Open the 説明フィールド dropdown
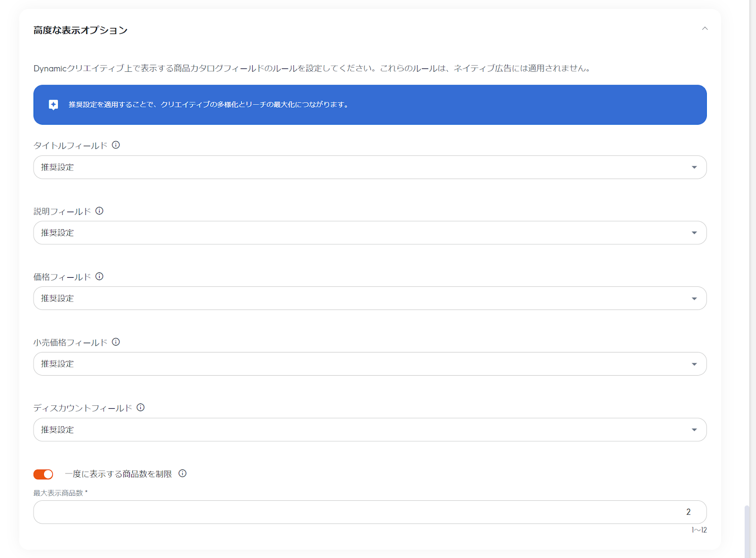 [369, 233]
